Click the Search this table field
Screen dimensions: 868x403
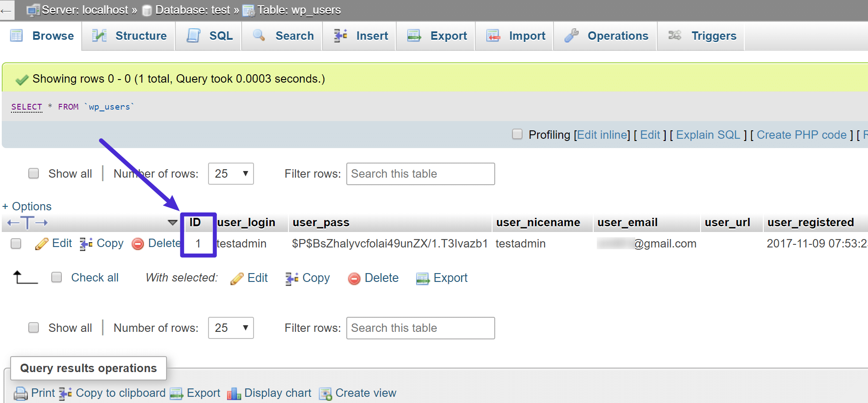(420, 174)
